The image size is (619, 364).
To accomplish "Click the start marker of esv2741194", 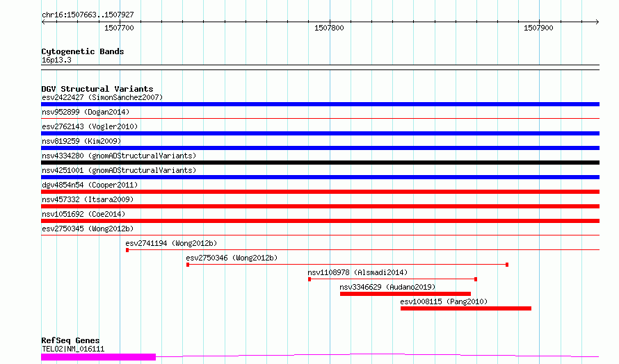I will (127, 250).
